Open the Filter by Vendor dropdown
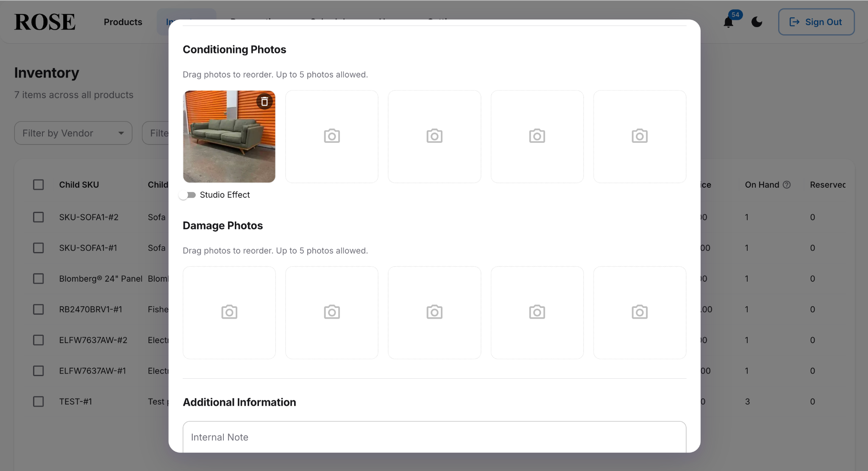Viewport: 868px width, 471px height. tap(73, 133)
